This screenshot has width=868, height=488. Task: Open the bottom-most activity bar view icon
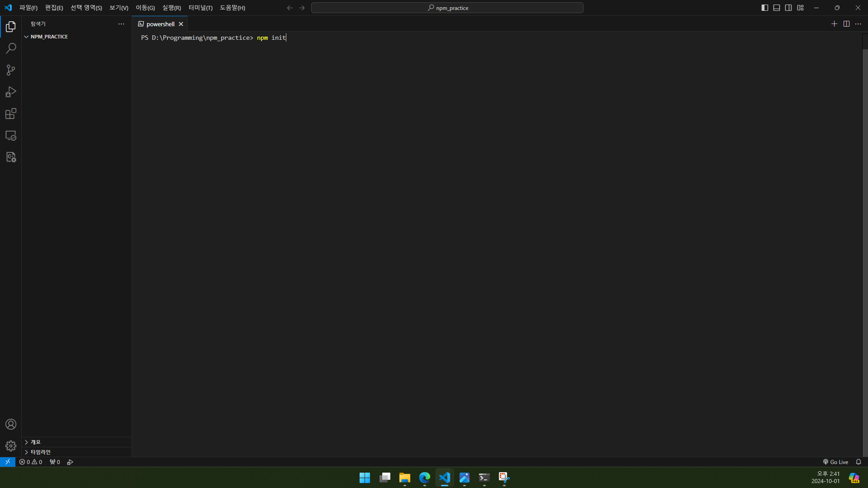pyautogui.click(x=11, y=157)
